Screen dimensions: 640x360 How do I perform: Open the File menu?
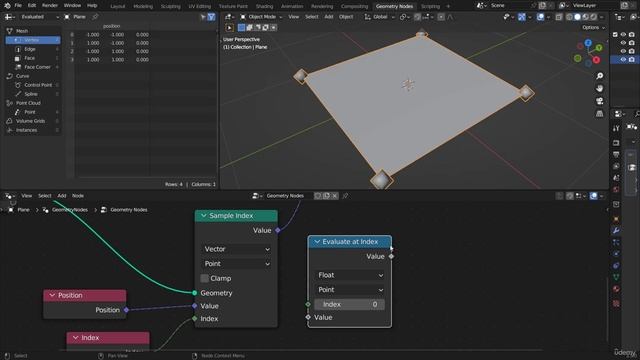tap(18, 6)
